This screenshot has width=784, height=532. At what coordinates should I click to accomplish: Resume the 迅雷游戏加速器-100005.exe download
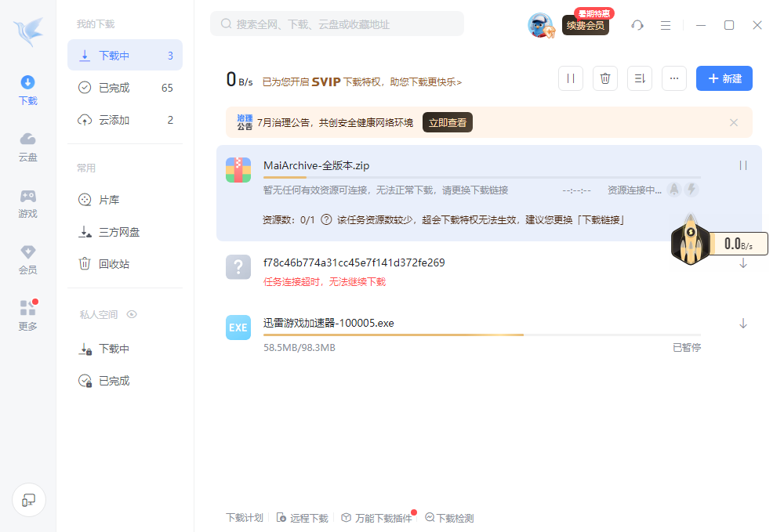(743, 324)
